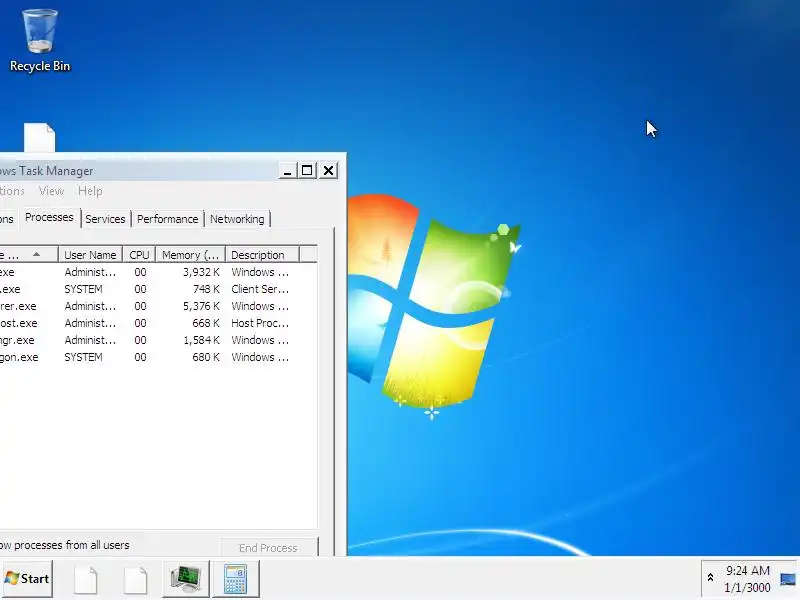Open the second blank document taskbar icon
800x600 pixels.
(135, 580)
